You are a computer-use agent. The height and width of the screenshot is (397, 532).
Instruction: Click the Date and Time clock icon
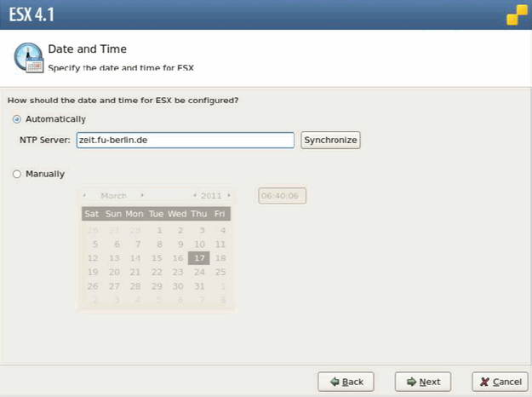[28, 56]
